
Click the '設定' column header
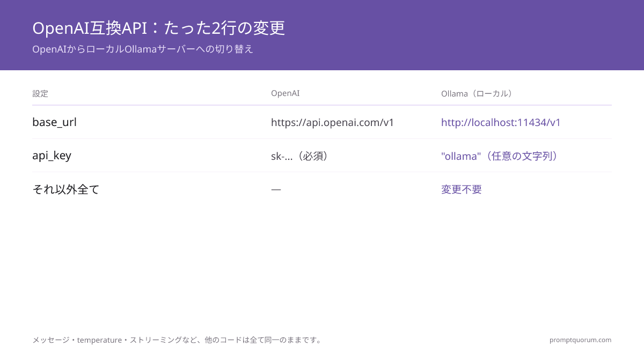[40, 94]
